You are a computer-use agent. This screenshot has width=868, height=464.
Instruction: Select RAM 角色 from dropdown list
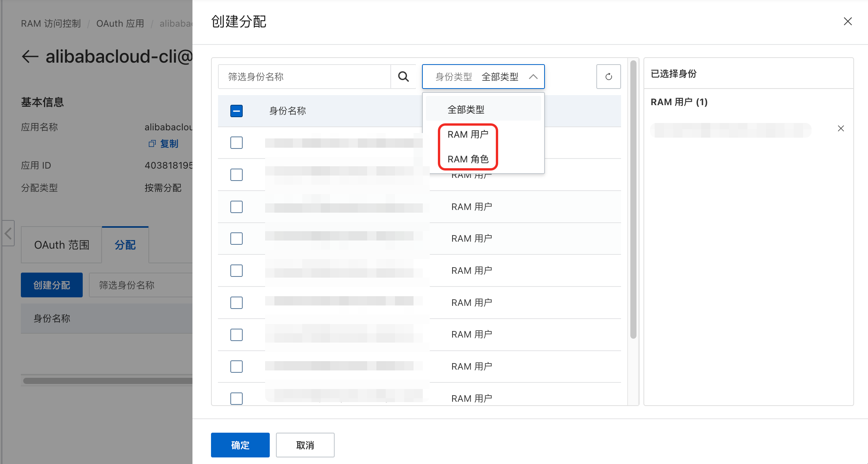point(468,159)
